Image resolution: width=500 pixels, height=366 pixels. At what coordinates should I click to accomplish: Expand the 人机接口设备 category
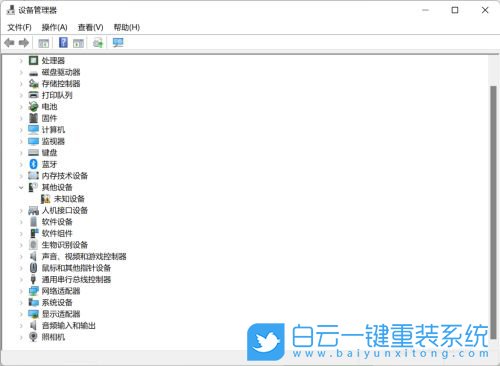(x=21, y=211)
